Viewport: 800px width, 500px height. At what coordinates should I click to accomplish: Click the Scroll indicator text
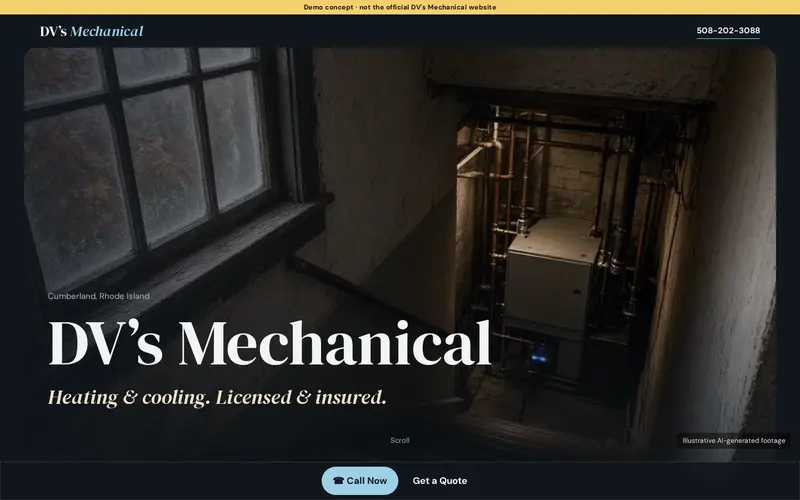[x=399, y=440]
